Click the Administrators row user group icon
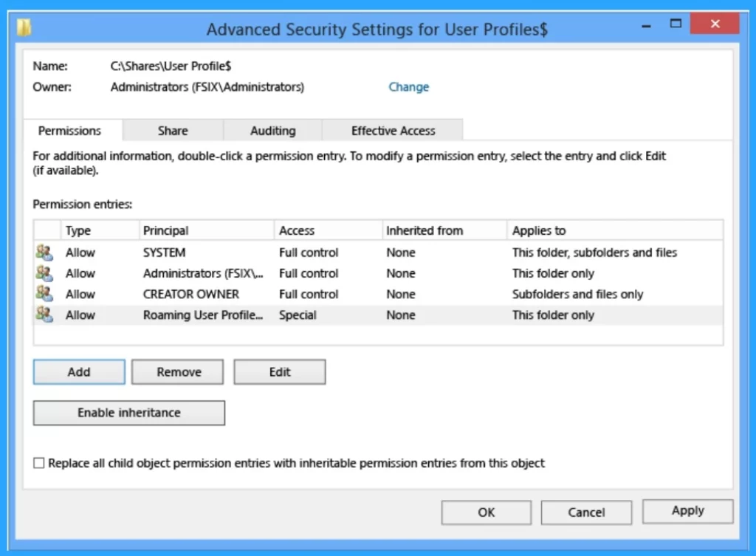Image resolution: width=756 pixels, height=556 pixels. click(44, 273)
